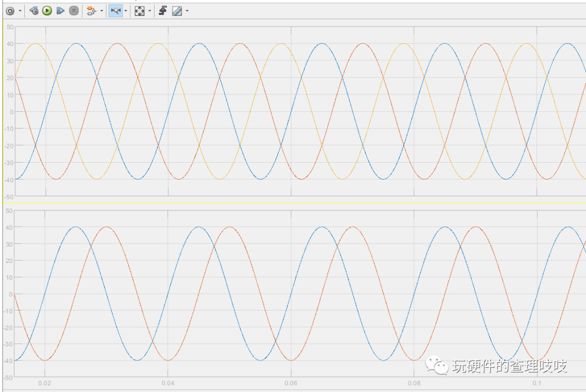
Task: Click the step back simulation icon
Action: [x=34, y=11]
